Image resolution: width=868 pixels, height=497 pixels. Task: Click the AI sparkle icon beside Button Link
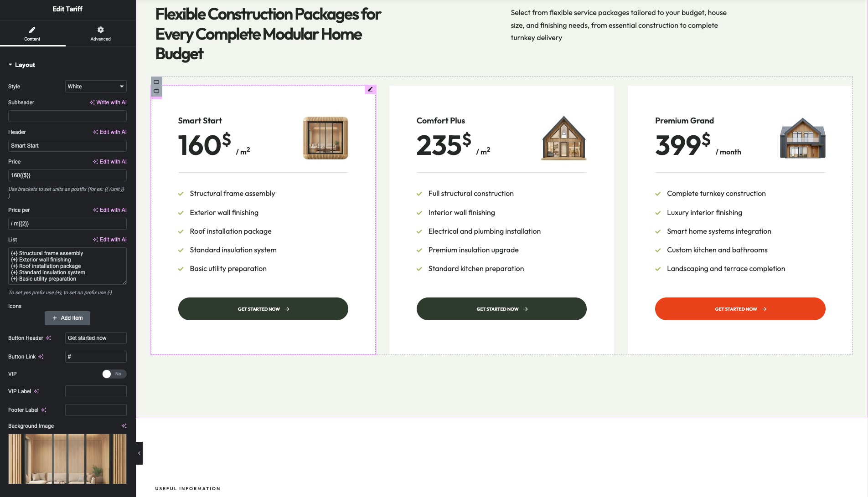[x=41, y=357]
